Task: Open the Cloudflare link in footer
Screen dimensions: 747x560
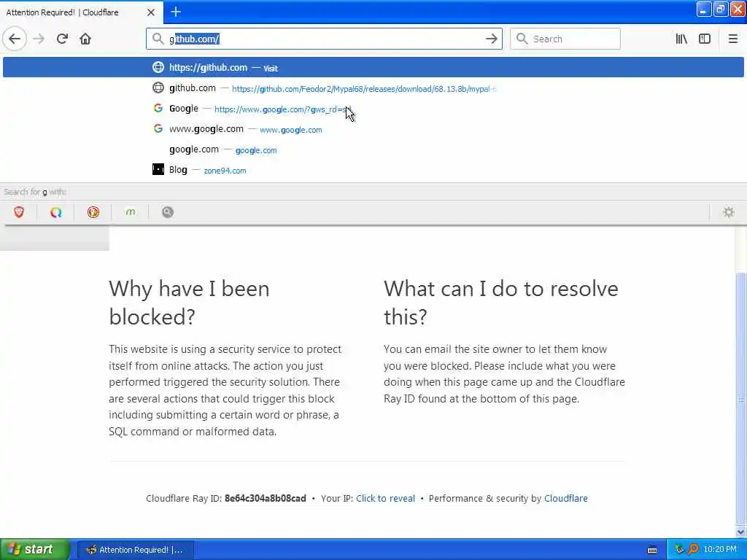Action: point(565,498)
